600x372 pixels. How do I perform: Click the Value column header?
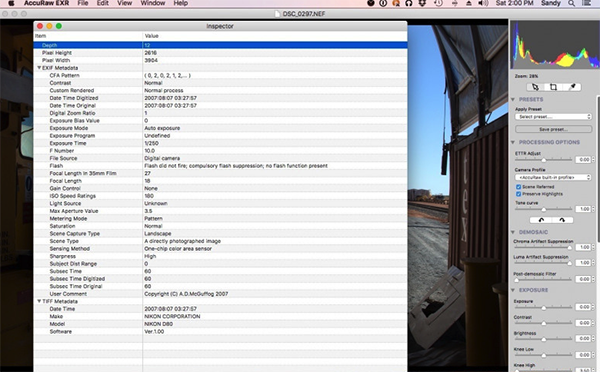coord(275,36)
